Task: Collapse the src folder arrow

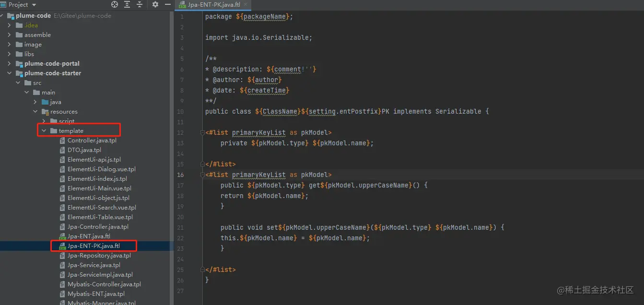Action: pyautogui.click(x=18, y=83)
